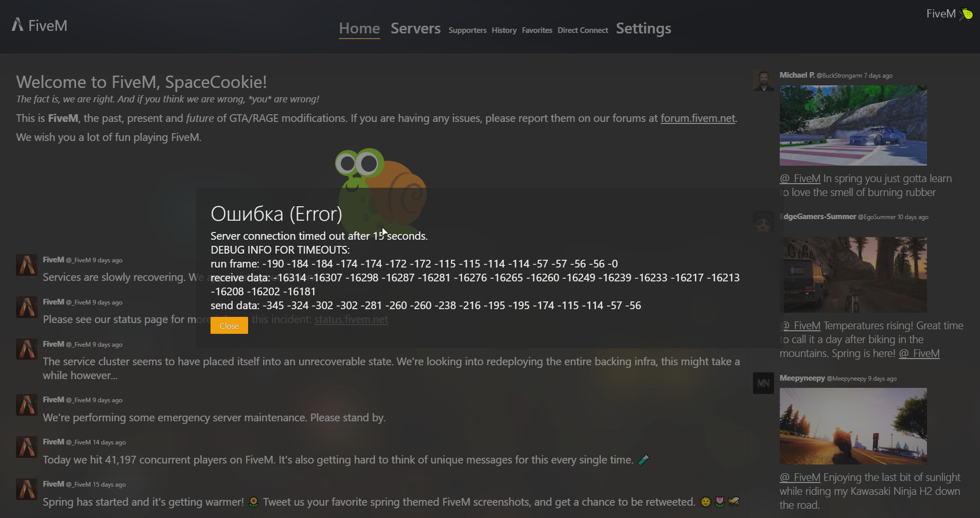This screenshot has height=518, width=980.
Task: Click the FiveM avatar beside the service cluster tweet
Action: coord(27,349)
